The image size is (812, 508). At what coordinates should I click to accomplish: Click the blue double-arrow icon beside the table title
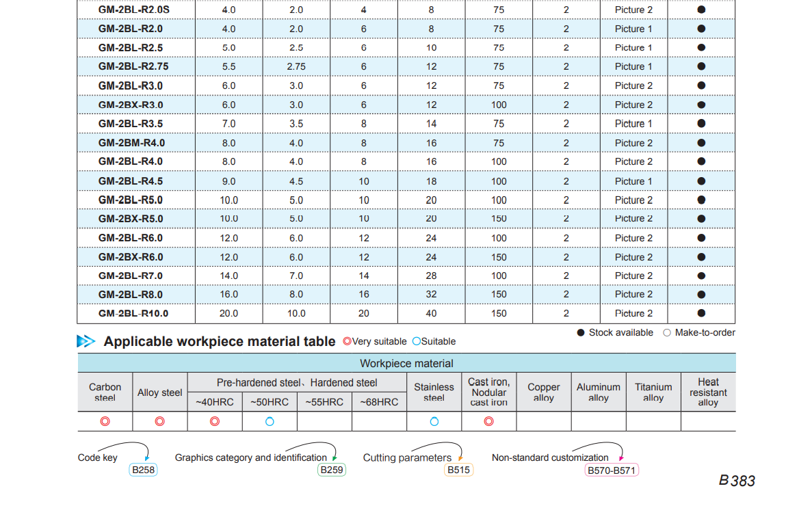(x=86, y=341)
